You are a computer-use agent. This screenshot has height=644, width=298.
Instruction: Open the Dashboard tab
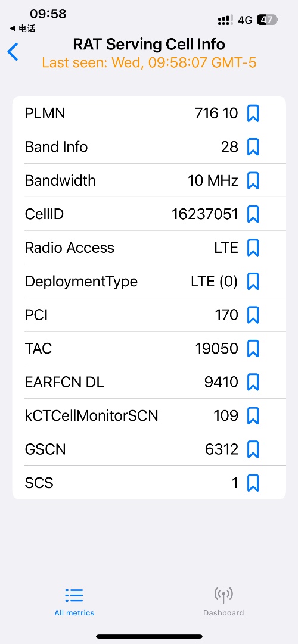[x=223, y=602]
